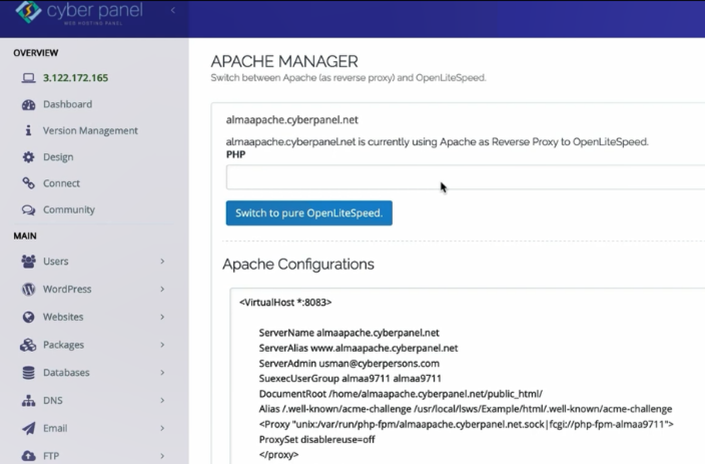The image size is (705, 464).
Task: Click the server IP 3.122.172.165 link
Action: 76,78
